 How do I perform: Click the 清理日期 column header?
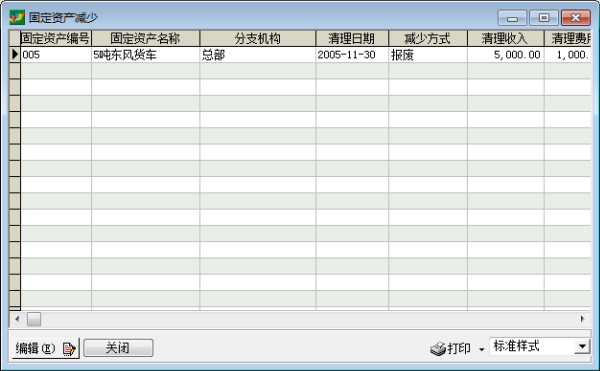pos(352,38)
